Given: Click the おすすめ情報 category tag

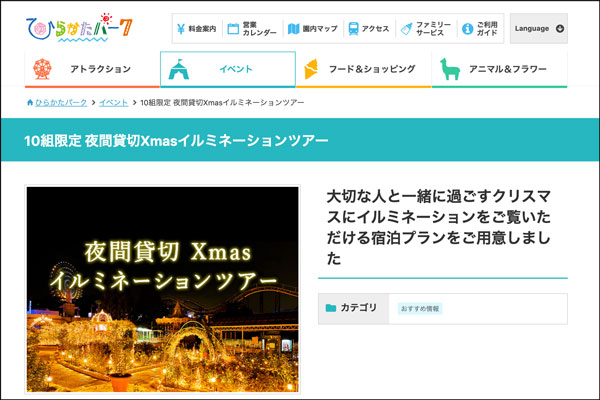Looking at the screenshot, I should [419, 308].
